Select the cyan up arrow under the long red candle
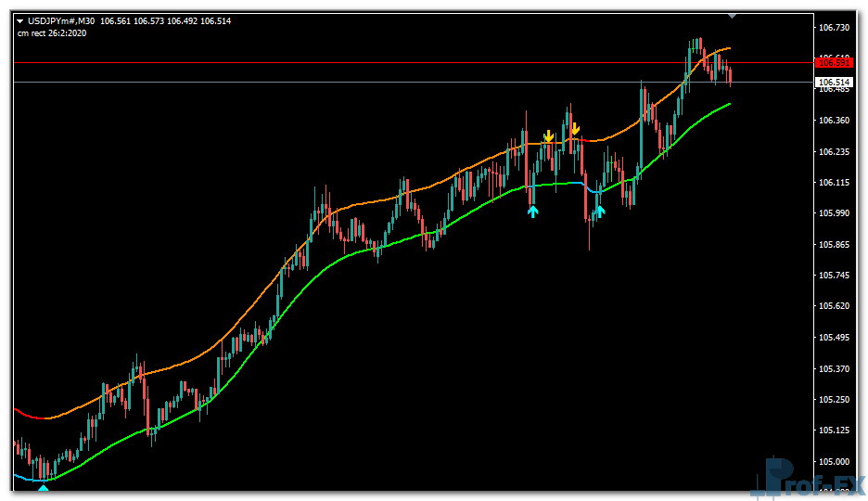The image size is (868, 501). pyautogui.click(x=532, y=212)
